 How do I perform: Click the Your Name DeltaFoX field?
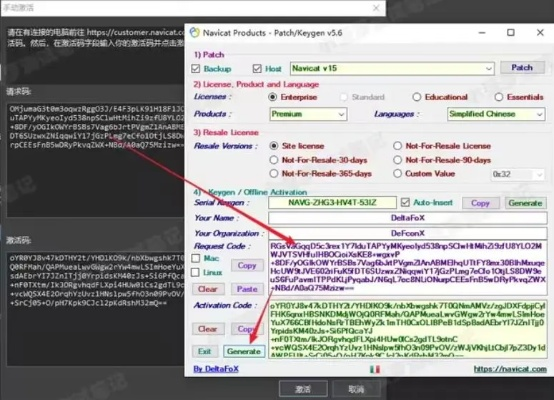tap(408, 218)
